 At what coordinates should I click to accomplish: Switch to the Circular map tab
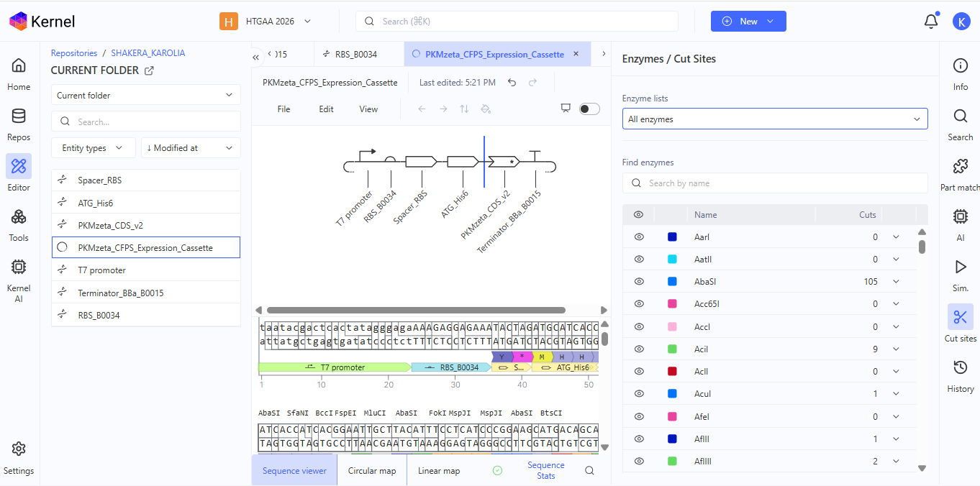(372, 471)
